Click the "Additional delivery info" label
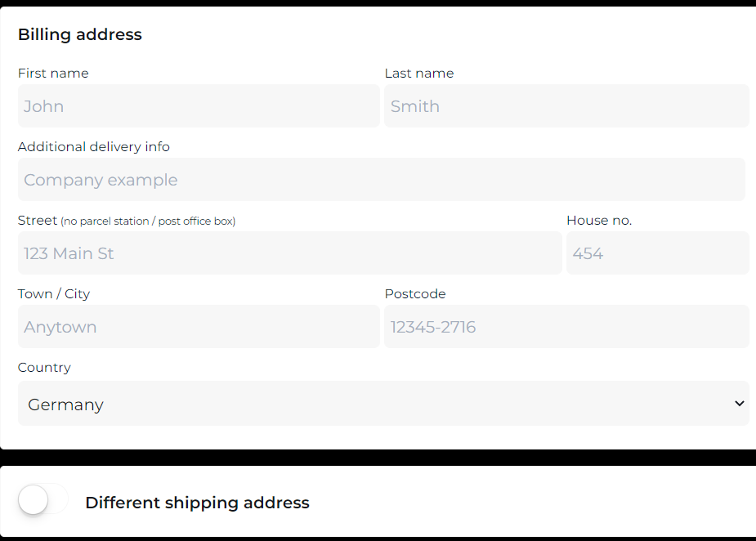This screenshot has height=541, width=756. pos(94,147)
